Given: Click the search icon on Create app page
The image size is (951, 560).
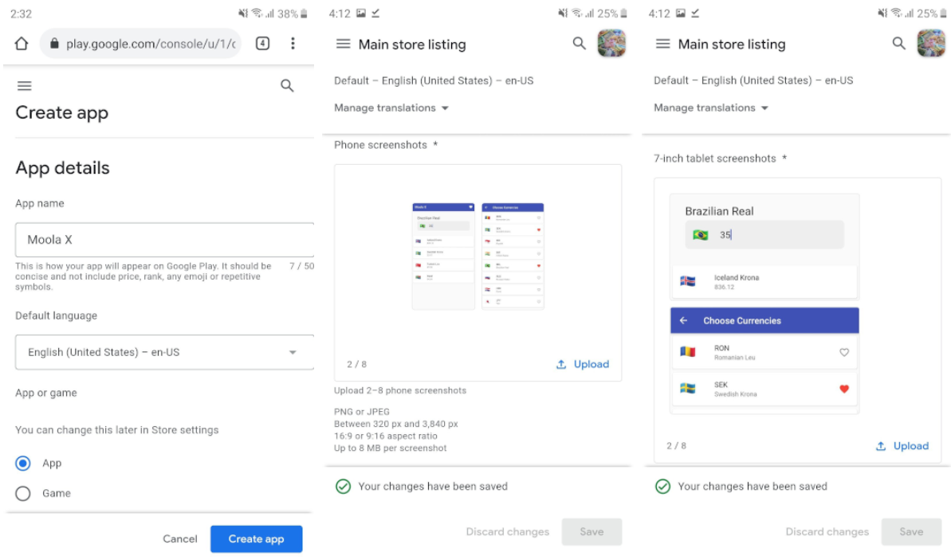Looking at the screenshot, I should 288,86.
